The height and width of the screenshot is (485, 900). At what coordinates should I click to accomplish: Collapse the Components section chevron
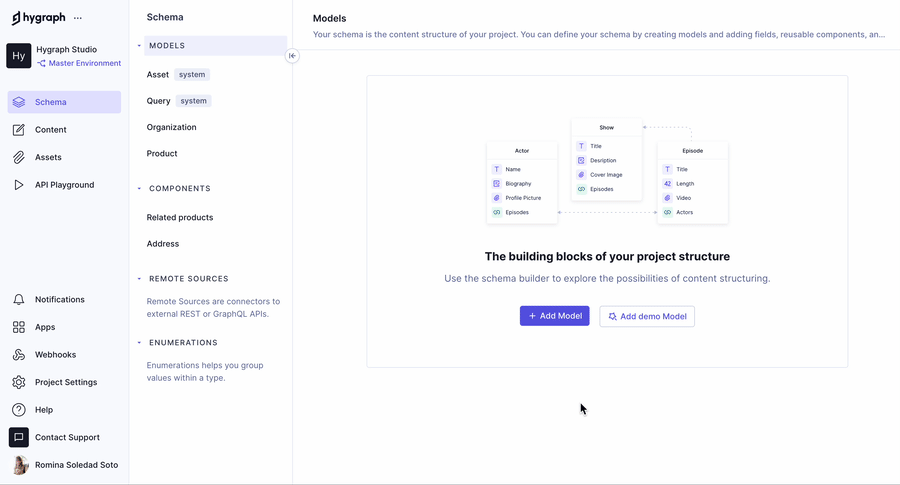139,189
